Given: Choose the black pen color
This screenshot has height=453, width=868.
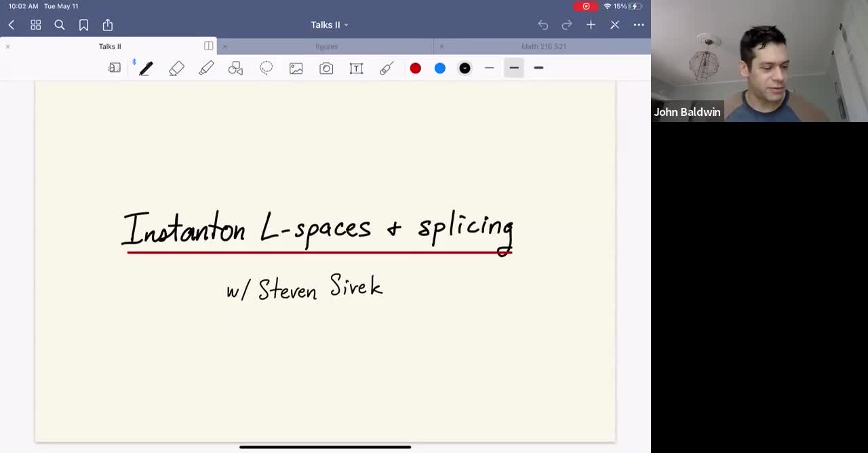Looking at the screenshot, I should tap(465, 68).
